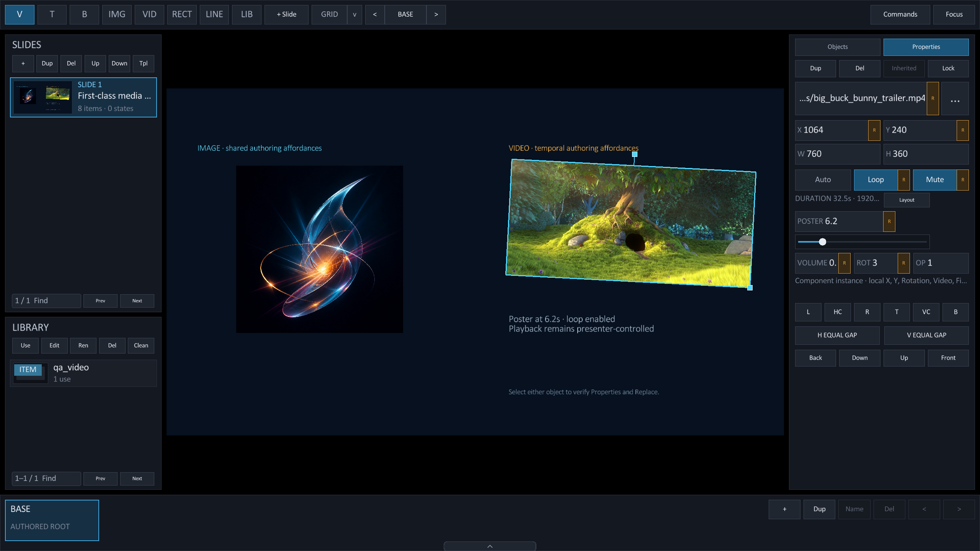Align horizontal center with HC
The width and height of the screenshot is (980, 551).
click(838, 312)
